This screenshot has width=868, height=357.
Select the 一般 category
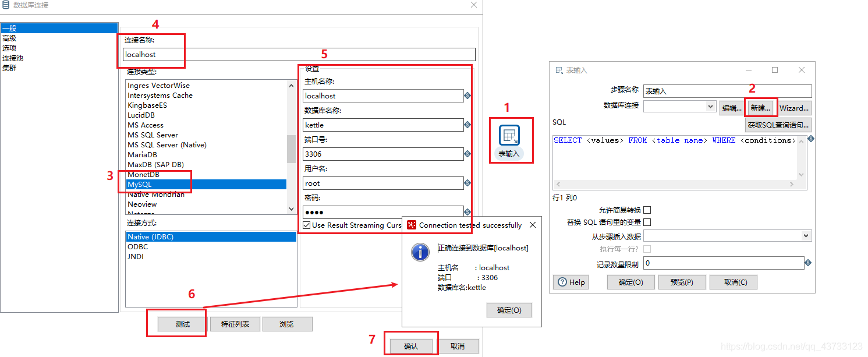[x=59, y=28]
